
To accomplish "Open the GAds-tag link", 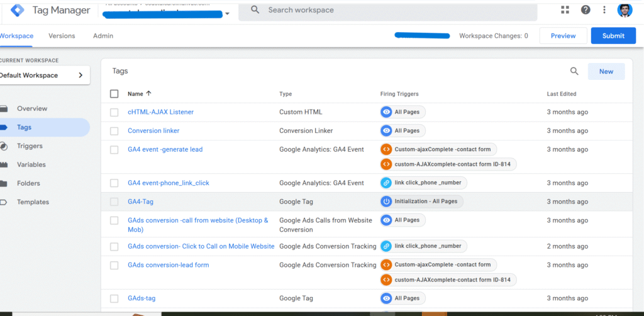I will (142, 298).
